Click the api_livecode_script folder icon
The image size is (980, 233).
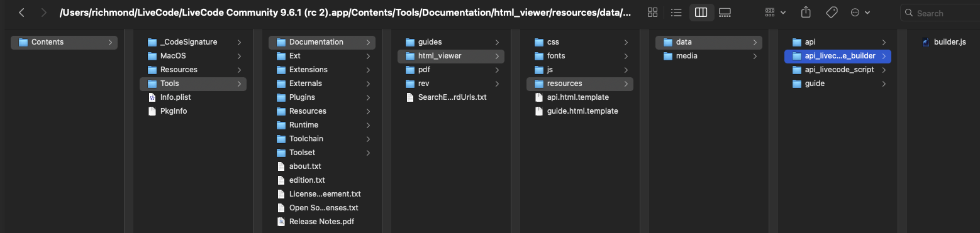(x=797, y=70)
